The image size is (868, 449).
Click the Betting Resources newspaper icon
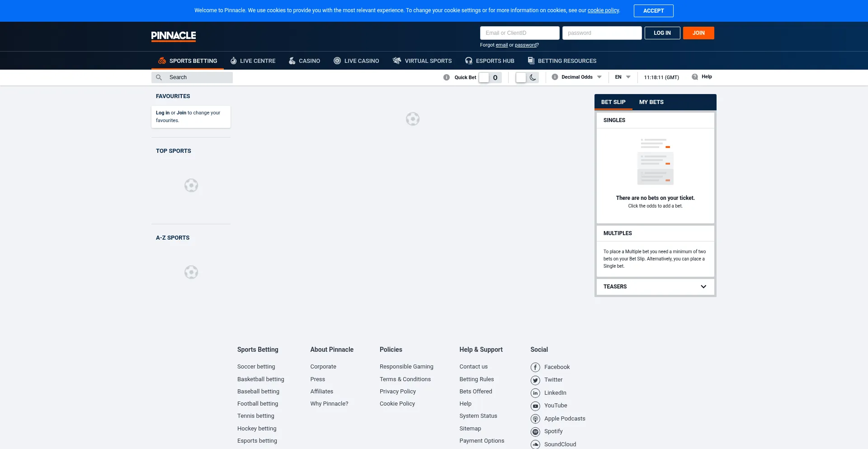(x=530, y=61)
